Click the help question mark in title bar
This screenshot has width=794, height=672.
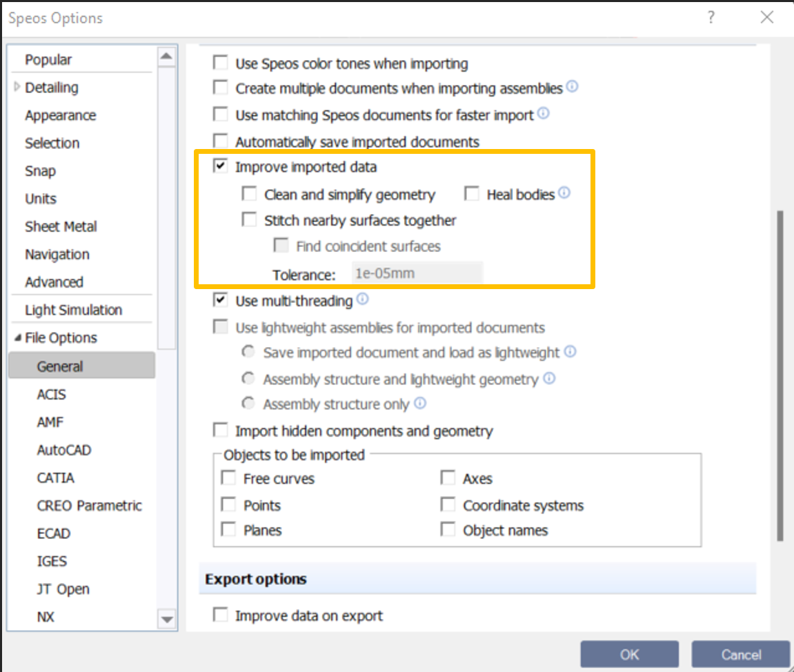(x=711, y=18)
